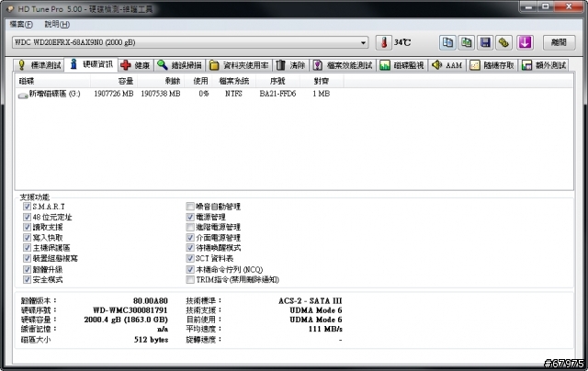
Task: Click the 111 MB/s average speed value
Action: click(325, 329)
